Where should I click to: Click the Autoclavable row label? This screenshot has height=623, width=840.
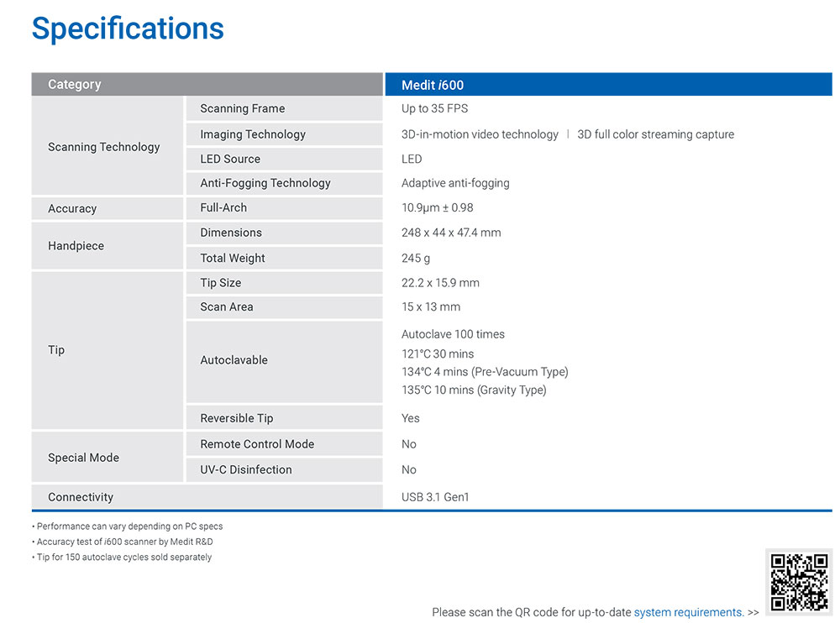coord(234,360)
